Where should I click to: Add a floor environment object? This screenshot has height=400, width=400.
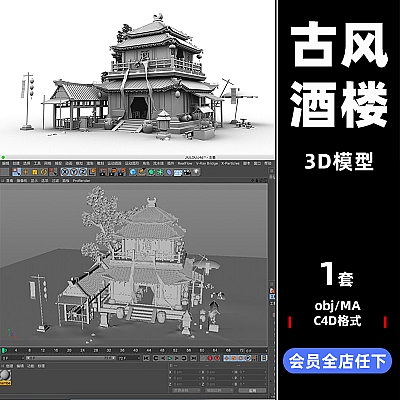pyautogui.click(x=178, y=172)
